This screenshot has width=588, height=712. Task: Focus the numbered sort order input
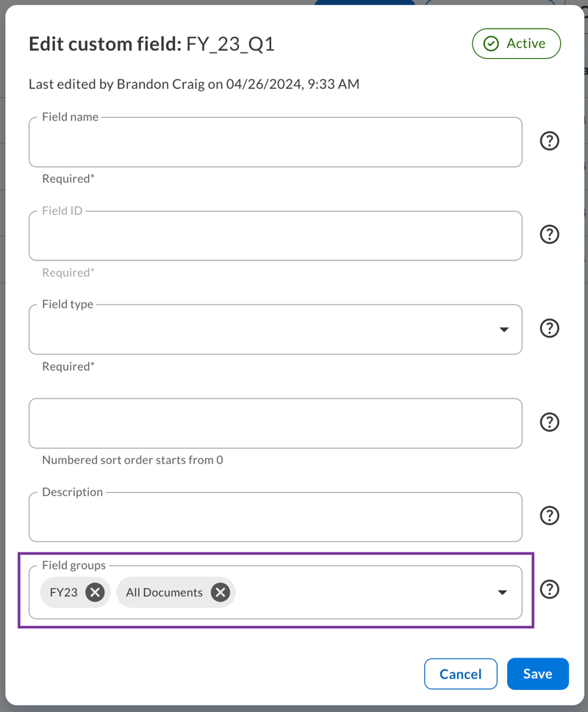(x=276, y=423)
